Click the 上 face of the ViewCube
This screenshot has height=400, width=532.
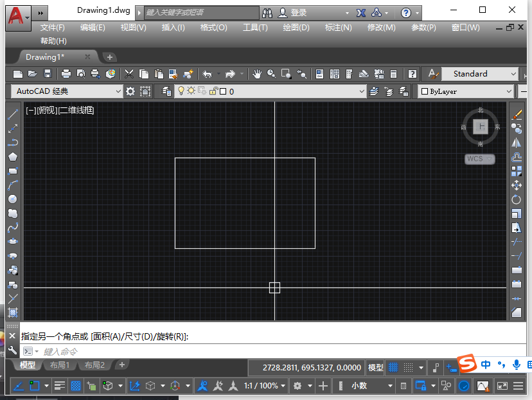point(481,127)
